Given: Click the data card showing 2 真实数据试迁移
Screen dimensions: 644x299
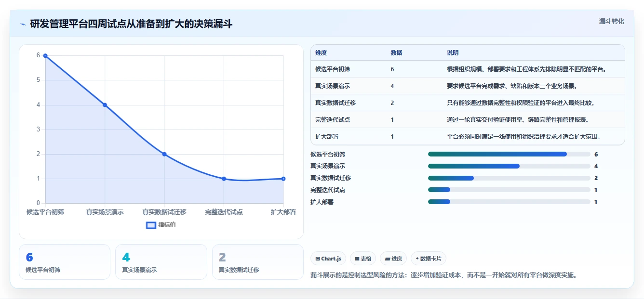Looking at the screenshot, I should point(258,262).
